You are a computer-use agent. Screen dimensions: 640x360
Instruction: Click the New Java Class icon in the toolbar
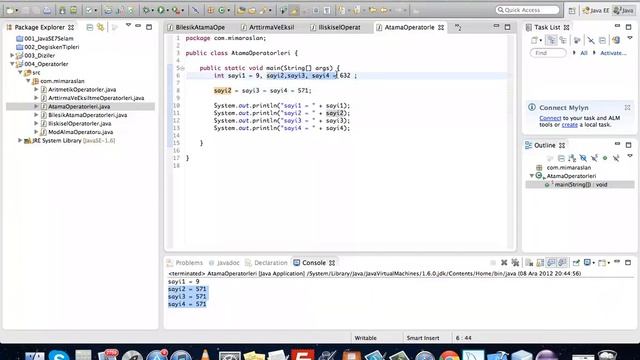click(221, 10)
